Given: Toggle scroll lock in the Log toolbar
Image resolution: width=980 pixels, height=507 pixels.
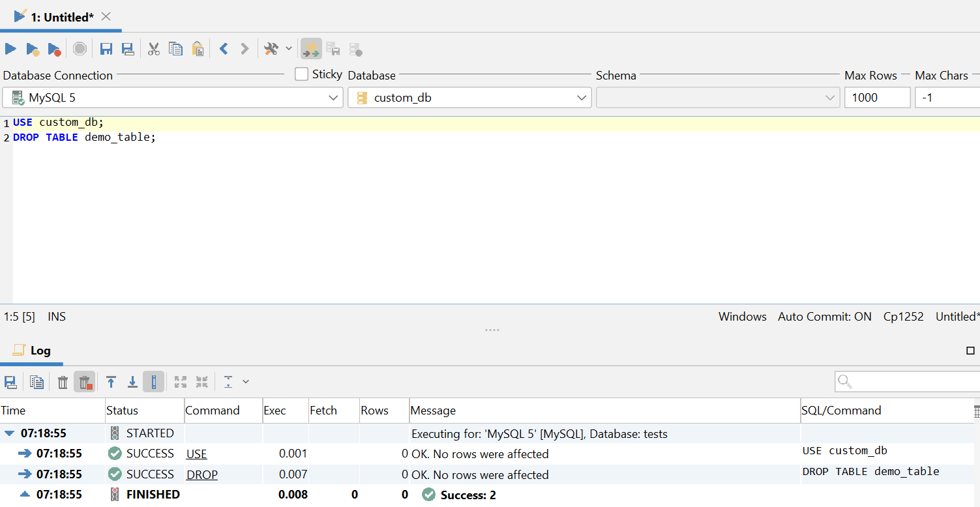Looking at the screenshot, I should coord(153,381).
